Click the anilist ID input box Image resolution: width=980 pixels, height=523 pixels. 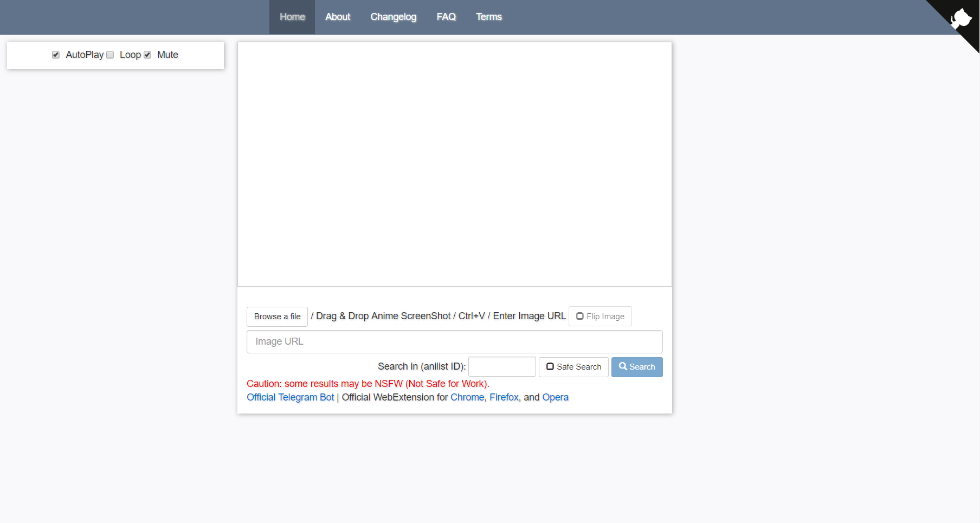(x=501, y=367)
